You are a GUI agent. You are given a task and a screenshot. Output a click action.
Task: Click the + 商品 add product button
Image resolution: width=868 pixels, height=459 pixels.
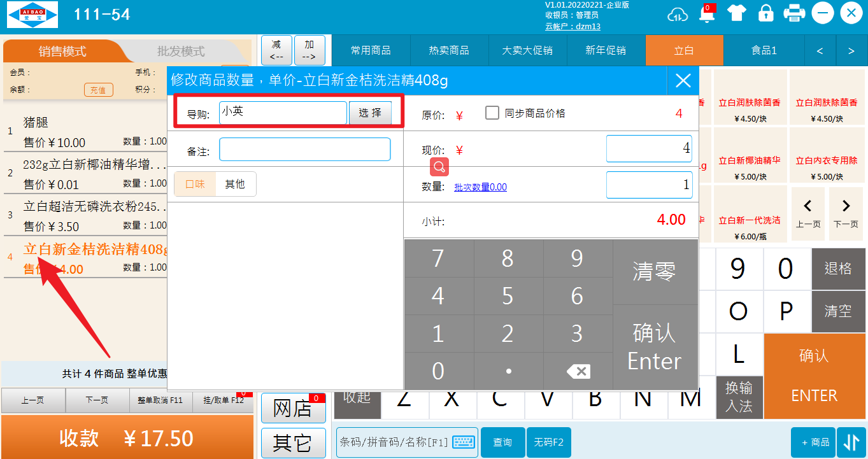[813, 442]
